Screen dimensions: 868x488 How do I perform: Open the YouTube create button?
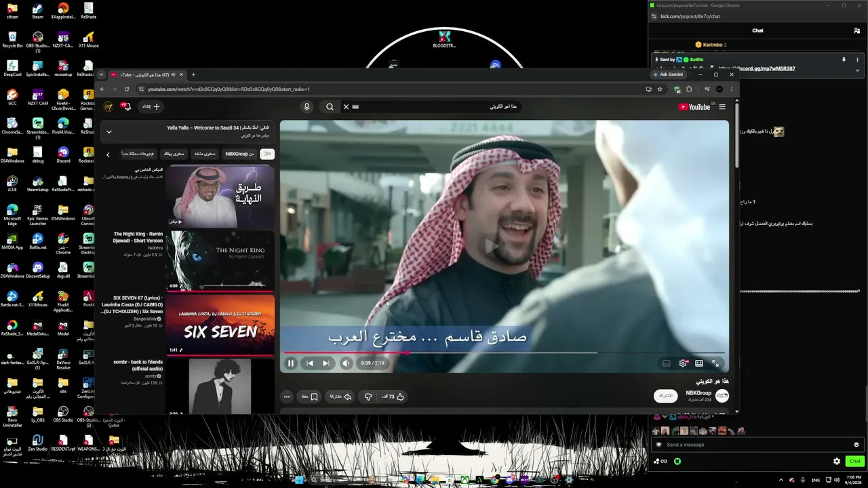151,106
